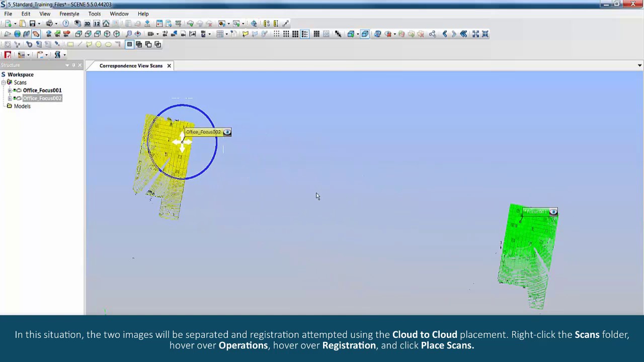This screenshot has height=362, width=644.
Task: Click the blue back arrow icon
Action: point(445,34)
